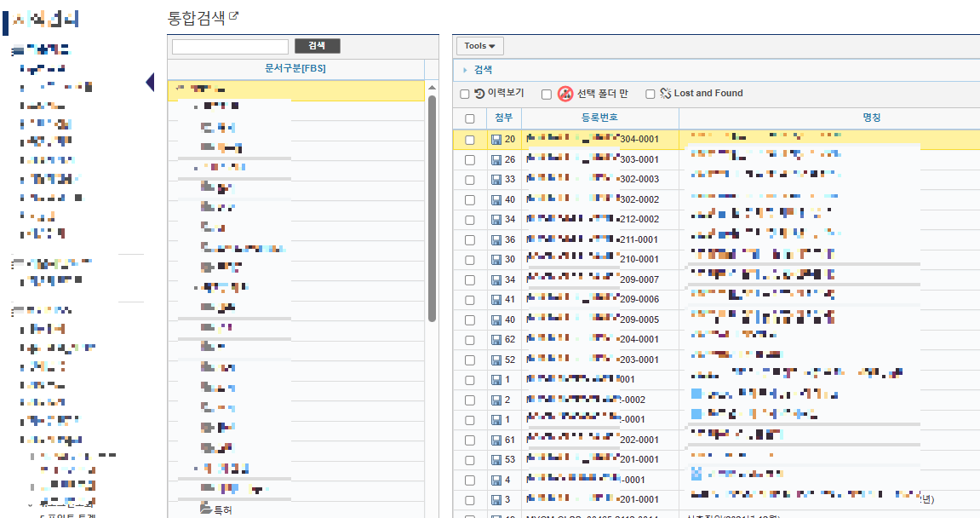The height and width of the screenshot is (518, 980).
Task: Click registration number ending 204-0001
Action: click(593, 339)
